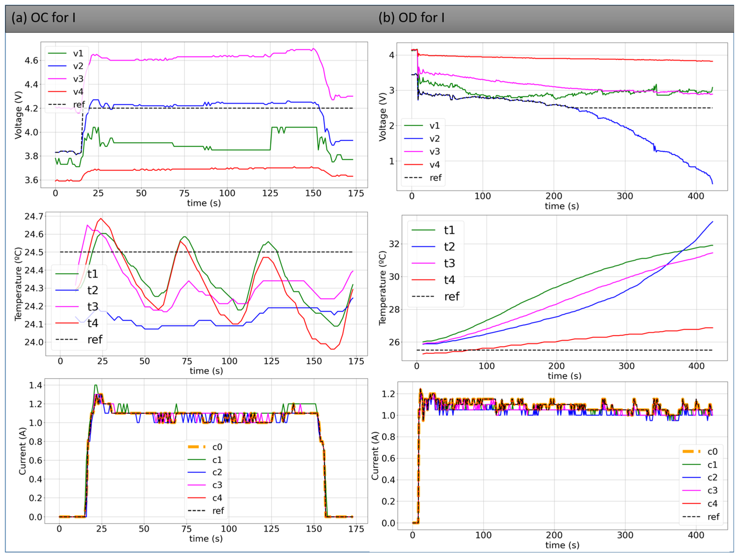The image size is (741, 560).
Task: Click the ref label in the OC temperature legend
Action: [95, 339]
